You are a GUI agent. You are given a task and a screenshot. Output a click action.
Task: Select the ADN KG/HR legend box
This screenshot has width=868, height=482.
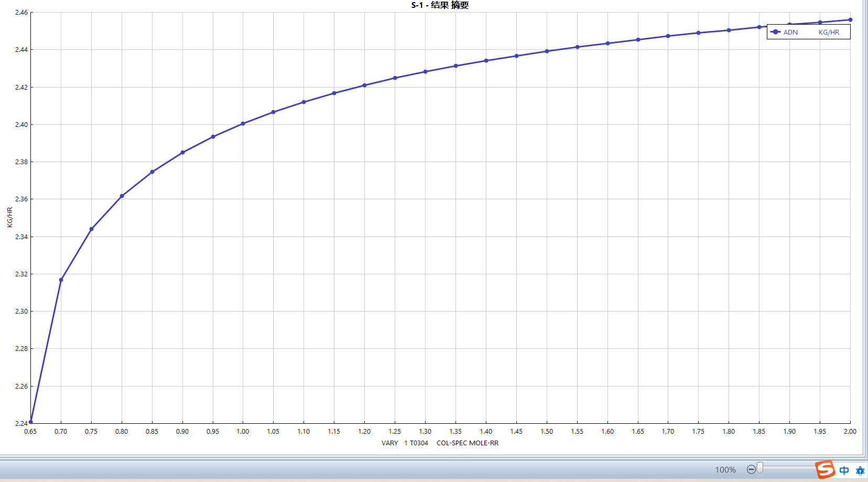pos(808,32)
